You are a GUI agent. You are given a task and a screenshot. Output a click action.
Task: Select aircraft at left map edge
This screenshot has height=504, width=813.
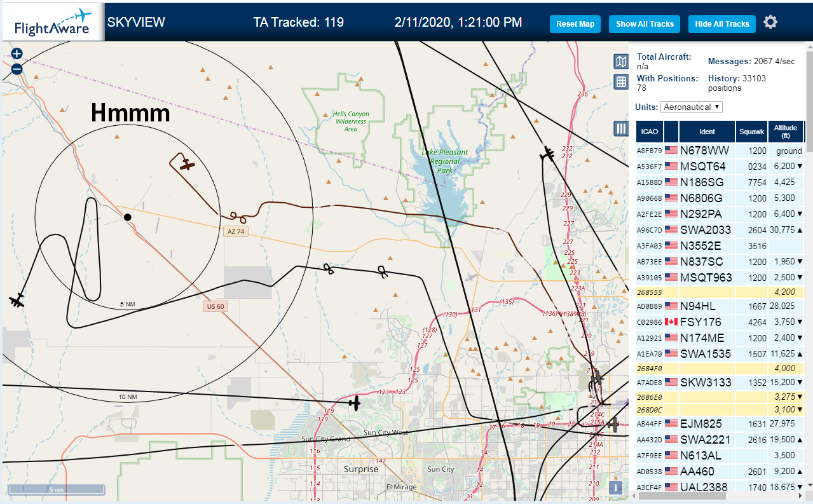(x=17, y=300)
